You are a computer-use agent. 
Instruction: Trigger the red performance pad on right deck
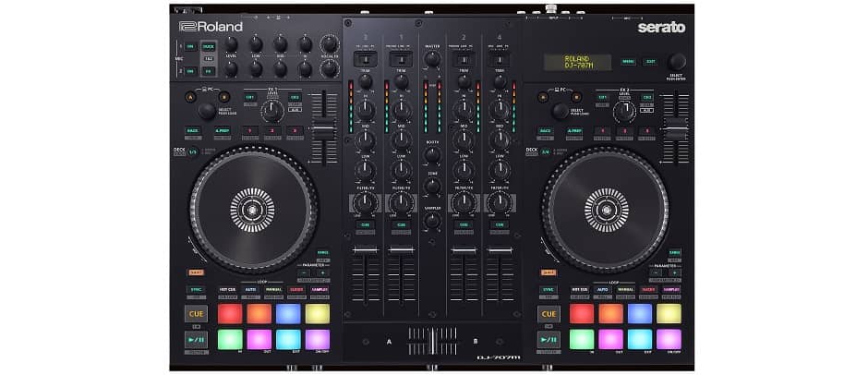(581, 313)
